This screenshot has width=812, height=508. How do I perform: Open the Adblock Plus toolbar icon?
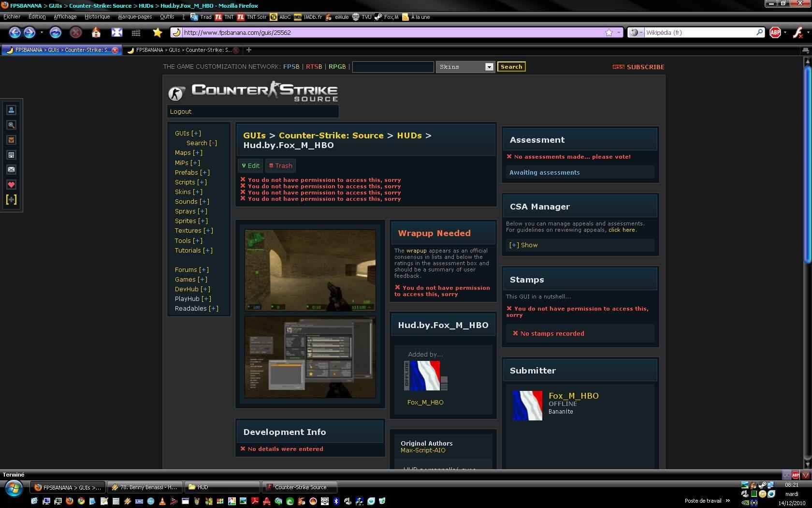(775, 32)
